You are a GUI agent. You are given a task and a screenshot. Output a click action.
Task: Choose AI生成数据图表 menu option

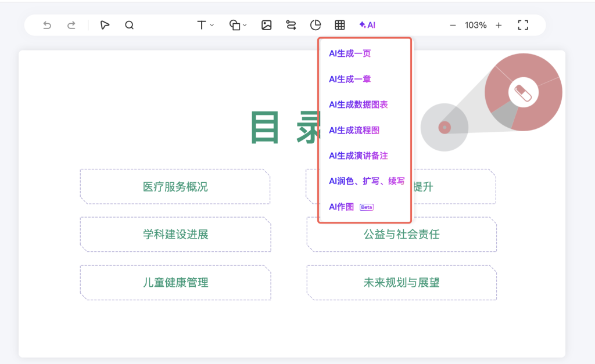pos(359,104)
